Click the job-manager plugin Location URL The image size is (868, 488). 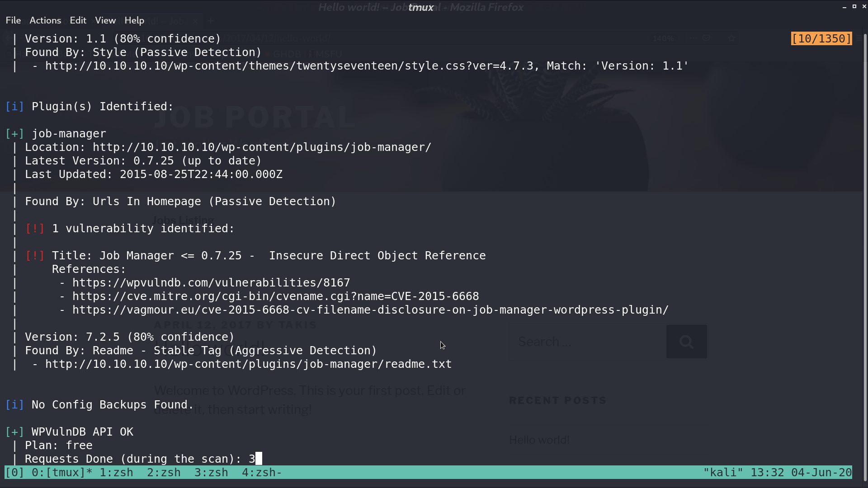pos(262,147)
